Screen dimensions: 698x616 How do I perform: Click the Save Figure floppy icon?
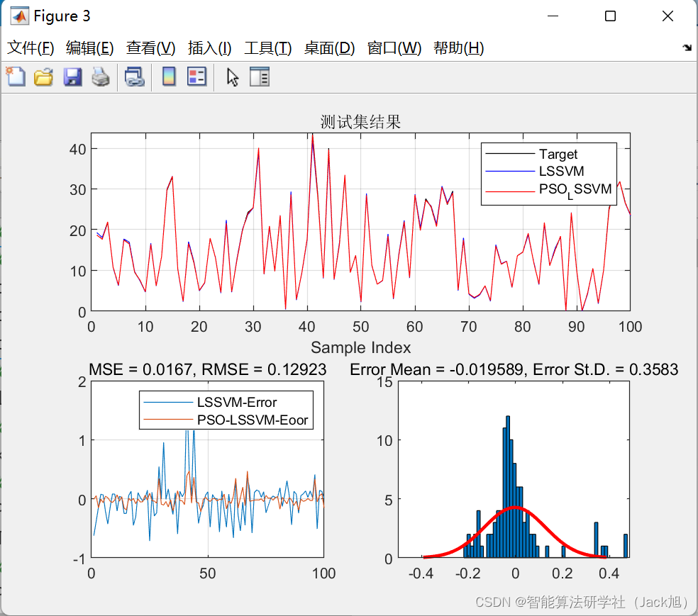(x=72, y=77)
